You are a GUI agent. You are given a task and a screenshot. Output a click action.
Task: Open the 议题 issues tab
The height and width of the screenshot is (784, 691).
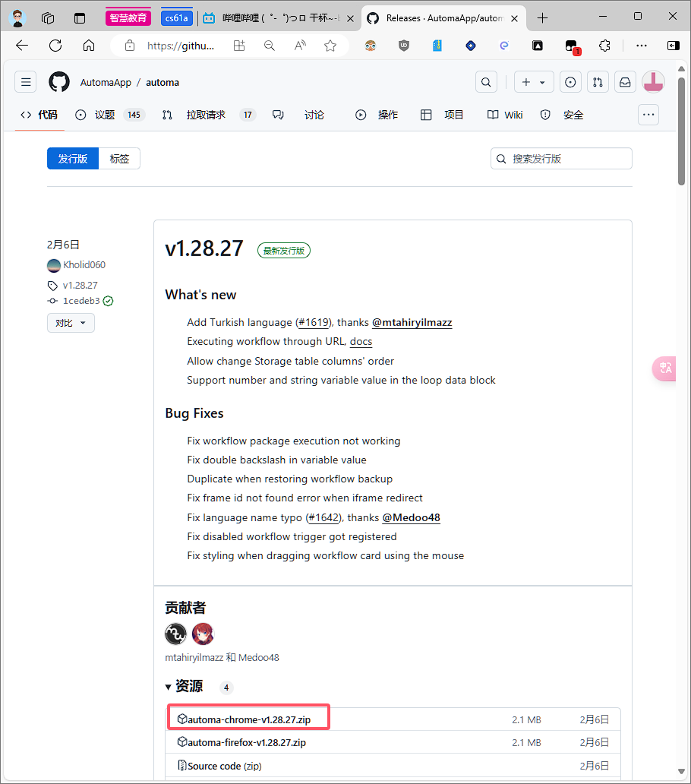110,115
